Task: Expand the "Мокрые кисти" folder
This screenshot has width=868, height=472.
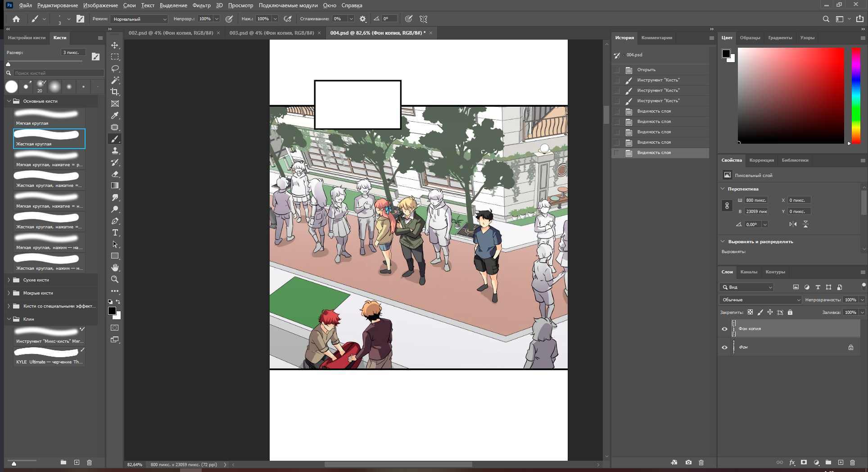Action: click(9, 293)
